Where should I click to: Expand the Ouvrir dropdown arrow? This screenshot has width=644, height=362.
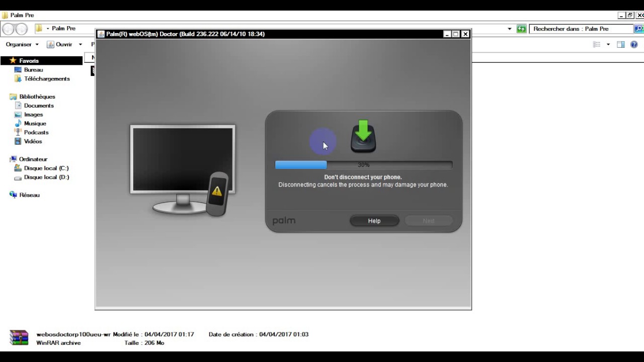pos(80,44)
